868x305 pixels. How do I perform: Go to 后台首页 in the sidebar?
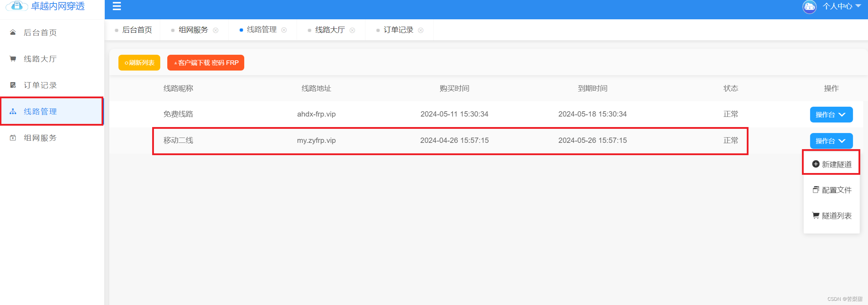52,32
